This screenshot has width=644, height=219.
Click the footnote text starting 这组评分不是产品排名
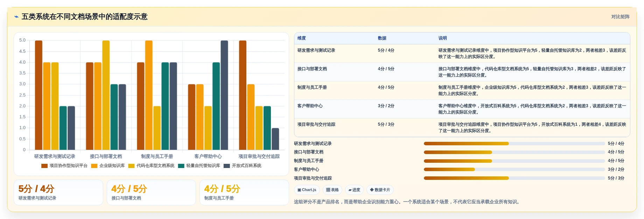407,202
